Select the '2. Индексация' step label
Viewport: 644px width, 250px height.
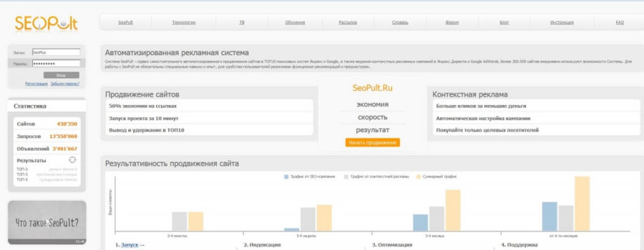coord(262,245)
